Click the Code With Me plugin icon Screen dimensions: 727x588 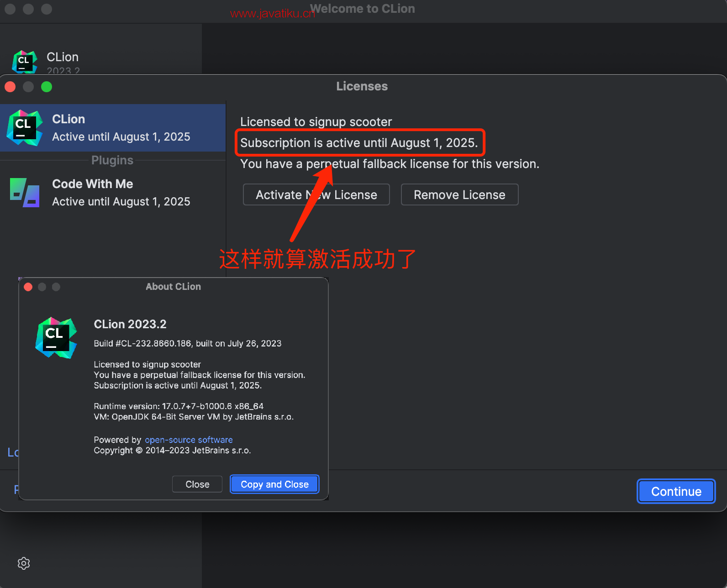(x=25, y=193)
